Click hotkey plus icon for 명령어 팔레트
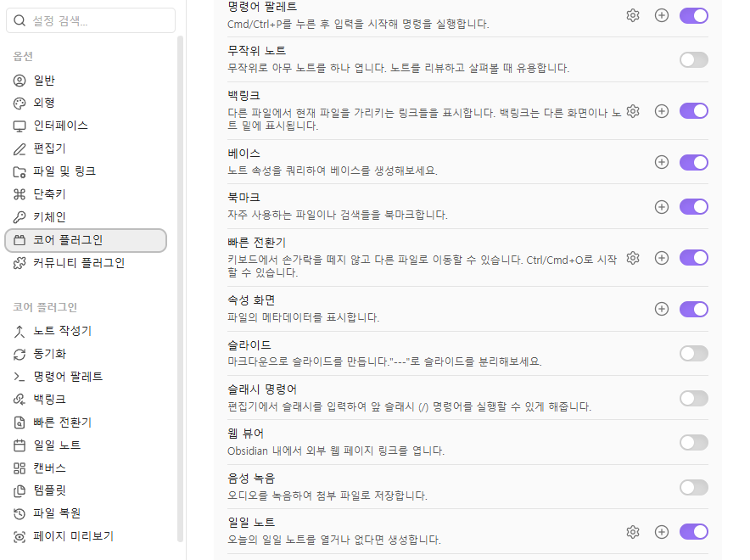Viewport: 750px width, 560px height. 662,15
